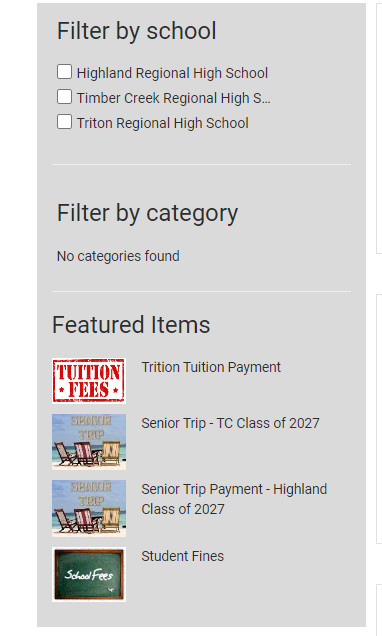Check the Highland Regional High School checkbox
The width and height of the screenshot is (382, 636).
[64, 71]
